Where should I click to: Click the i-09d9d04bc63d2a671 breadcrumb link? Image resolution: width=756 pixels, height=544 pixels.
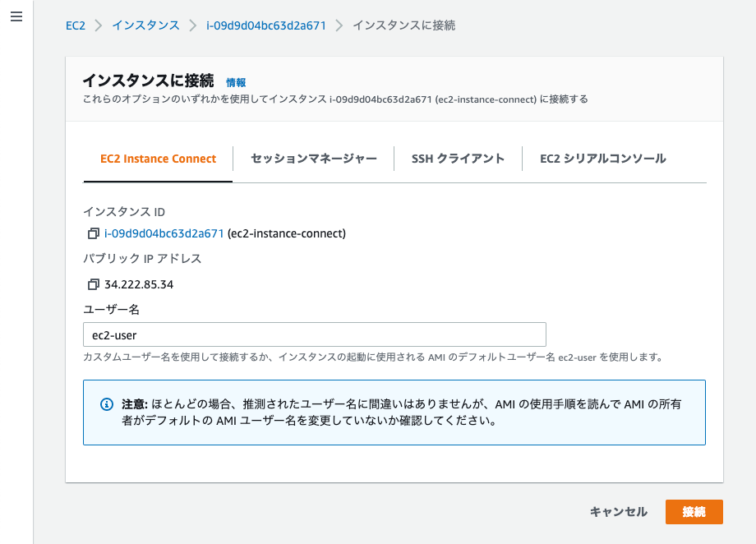[x=265, y=25]
